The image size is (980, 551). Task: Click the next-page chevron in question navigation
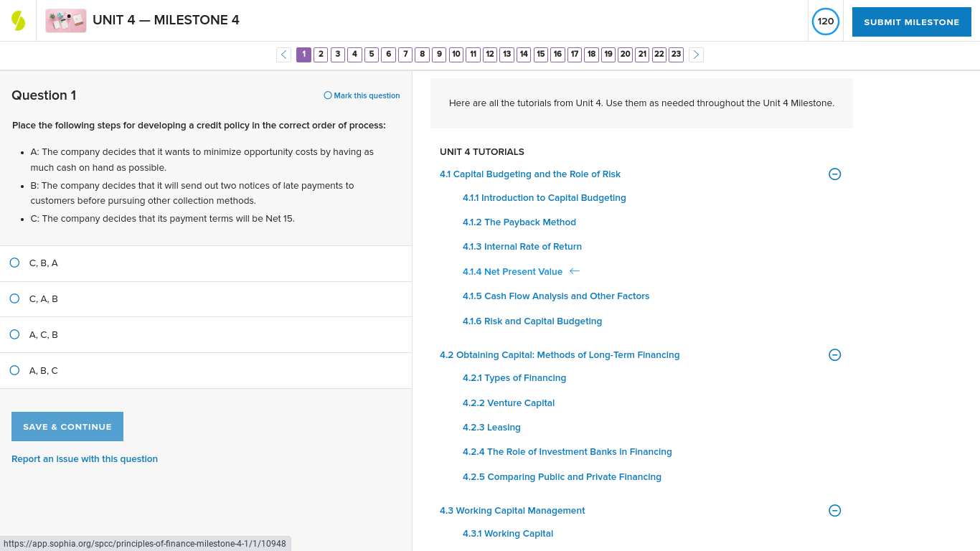[x=695, y=54]
